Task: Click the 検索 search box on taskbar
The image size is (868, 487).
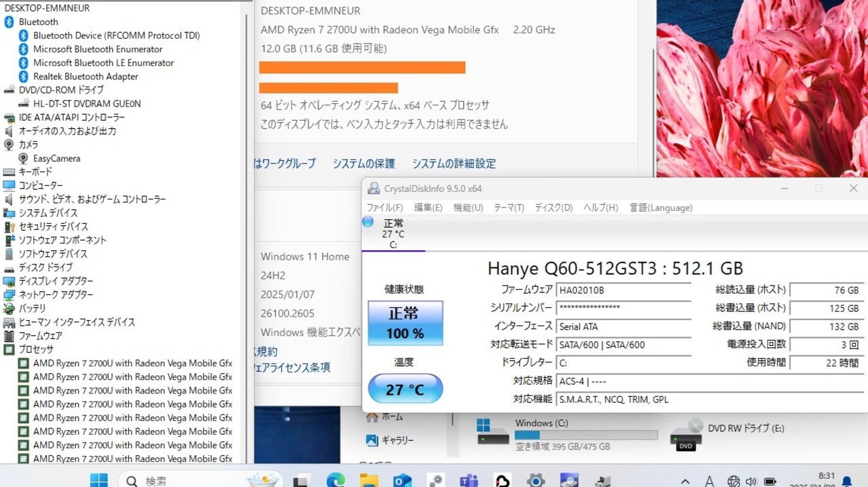Action: click(x=201, y=480)
